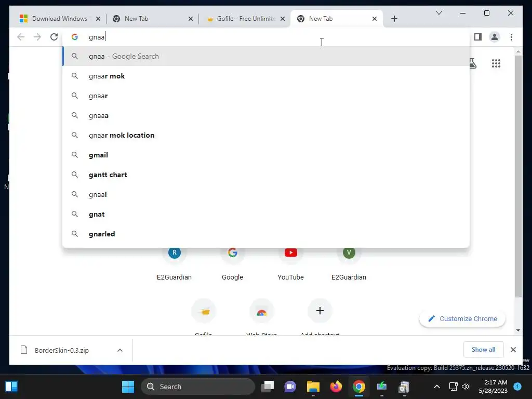Click Customize Chrome button
Screen dimensions: 532x399
tap(462, 318)
